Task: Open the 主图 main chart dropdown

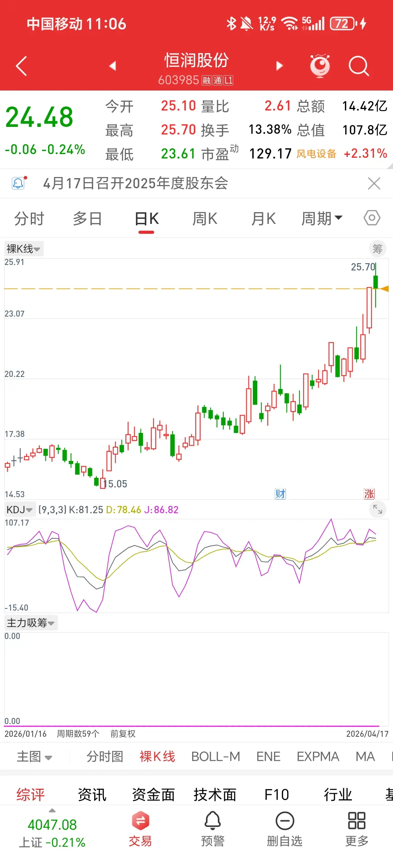Action: (35, 757)
